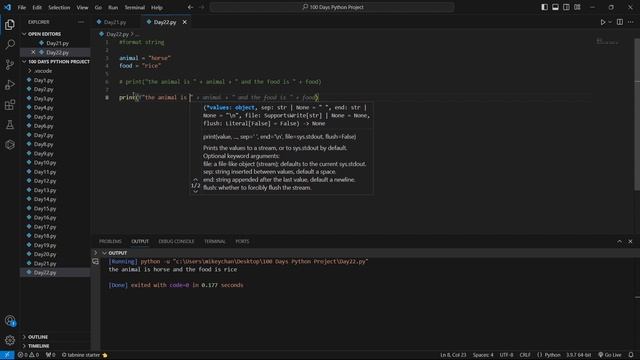Viewport: 640px width, 360px height.
Task: Switch to the Terminal panel tab
Action: (x=215, y=241)
